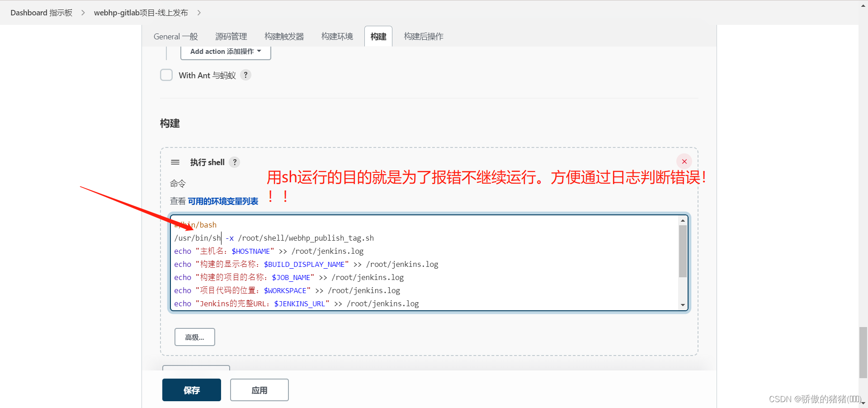Click the Dashboard 指示板 breadcrumb
This screenshot has height=408, width=868.
click(x=42, y=13)
